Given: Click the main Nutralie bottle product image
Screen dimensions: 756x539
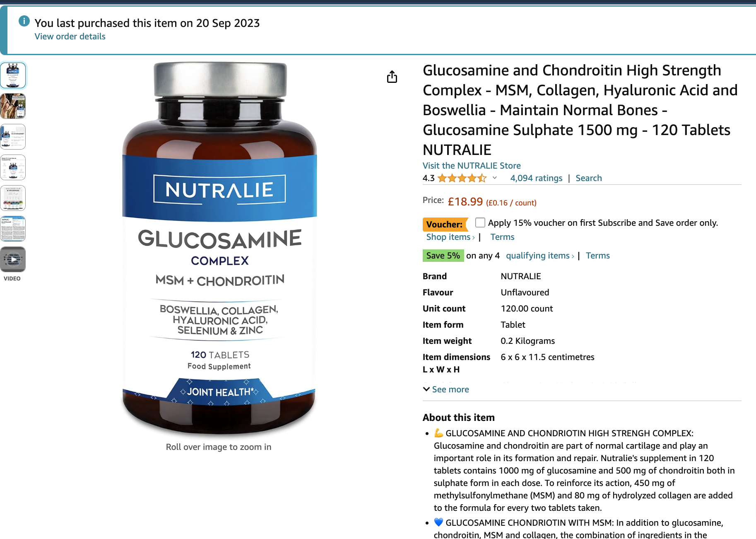Looking at the screenshot, I should [219, 249].
